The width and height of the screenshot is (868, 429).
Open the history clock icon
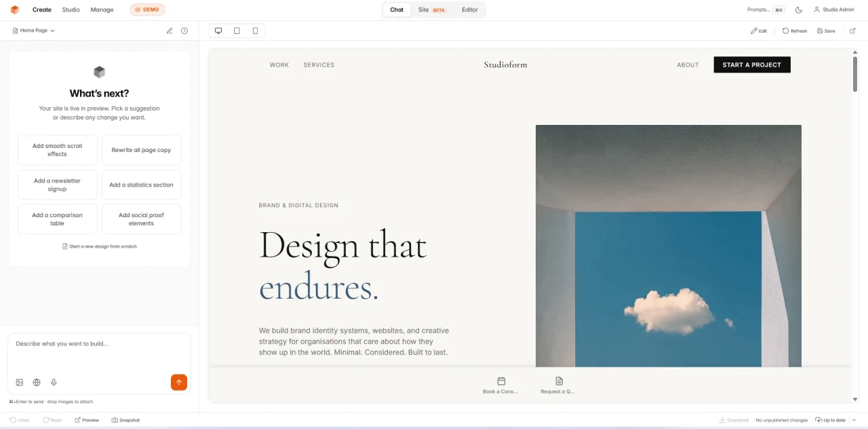pos(184,31)
